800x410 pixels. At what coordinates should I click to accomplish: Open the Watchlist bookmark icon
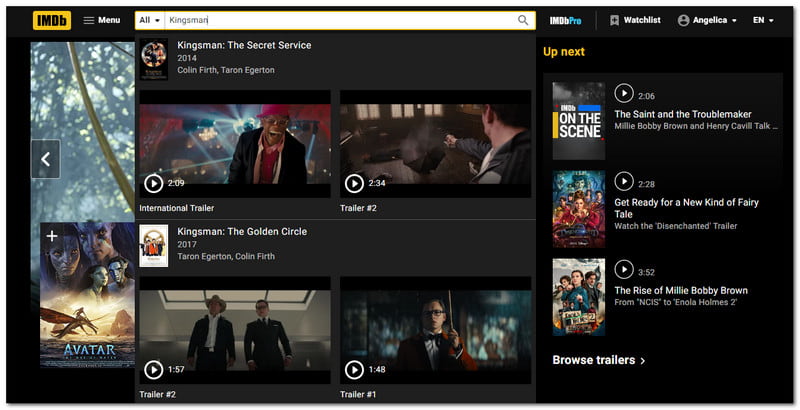point(614,20)
